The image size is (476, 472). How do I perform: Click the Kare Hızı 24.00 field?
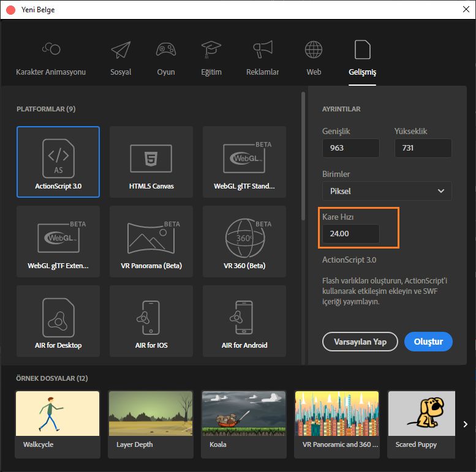point(350,234)
